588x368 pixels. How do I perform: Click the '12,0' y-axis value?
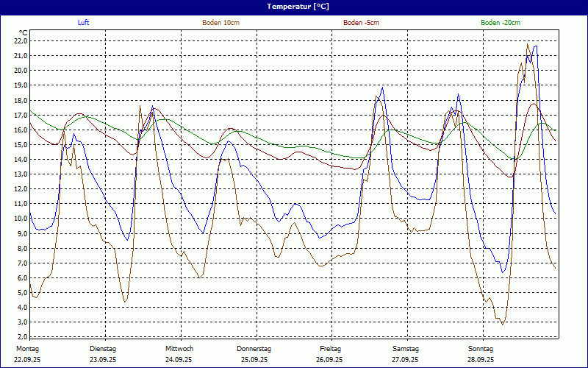click(21, 189)
